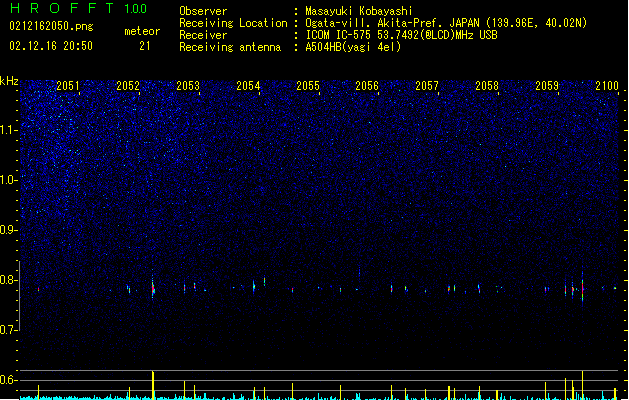Click the 0.9 kHz frequency label
The image size is (629, 400).
coord(8,230)
